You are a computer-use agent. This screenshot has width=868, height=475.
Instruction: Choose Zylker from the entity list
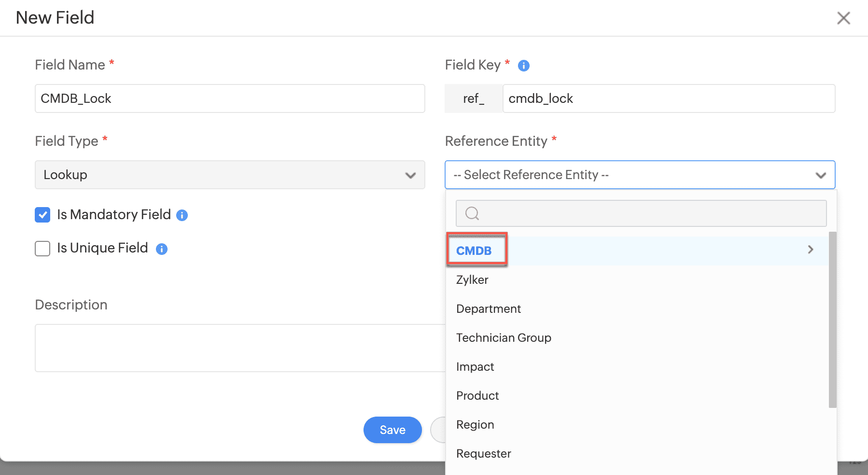point(472,280)
